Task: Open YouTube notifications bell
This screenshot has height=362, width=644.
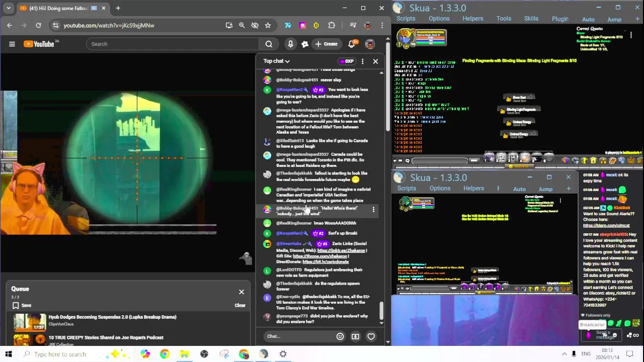Action: tap(352, 44)
